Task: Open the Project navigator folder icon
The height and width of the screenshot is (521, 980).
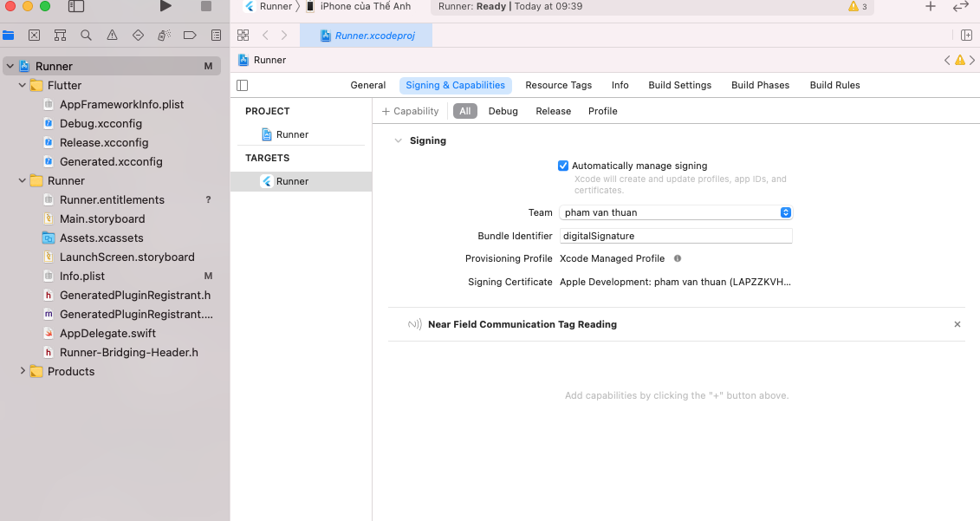Action: 10,35
